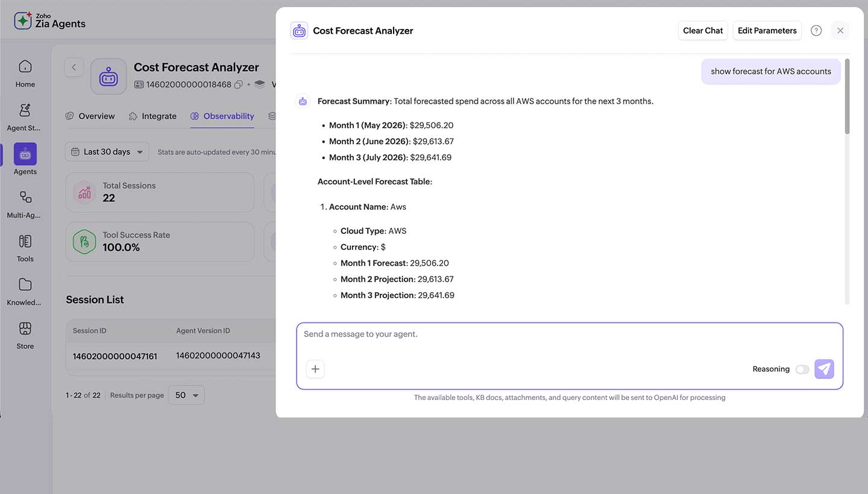868x494 pixels.
Task: Click the Month 1 Forecast: 29,506.20 line
Action: click(395, 263)
